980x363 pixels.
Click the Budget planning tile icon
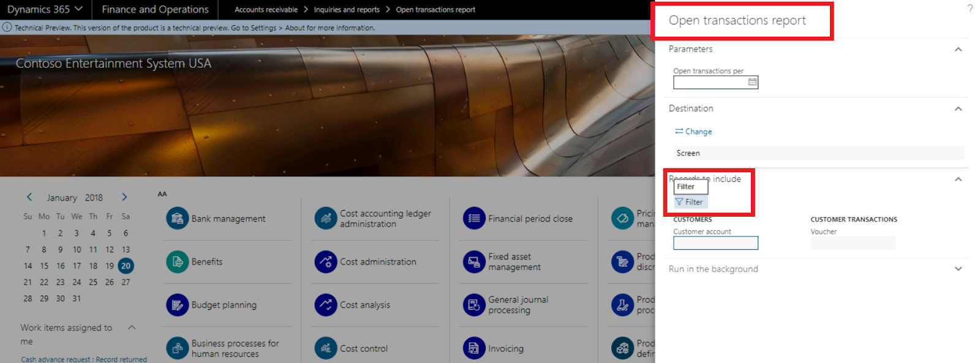click(x=177, y=305)
